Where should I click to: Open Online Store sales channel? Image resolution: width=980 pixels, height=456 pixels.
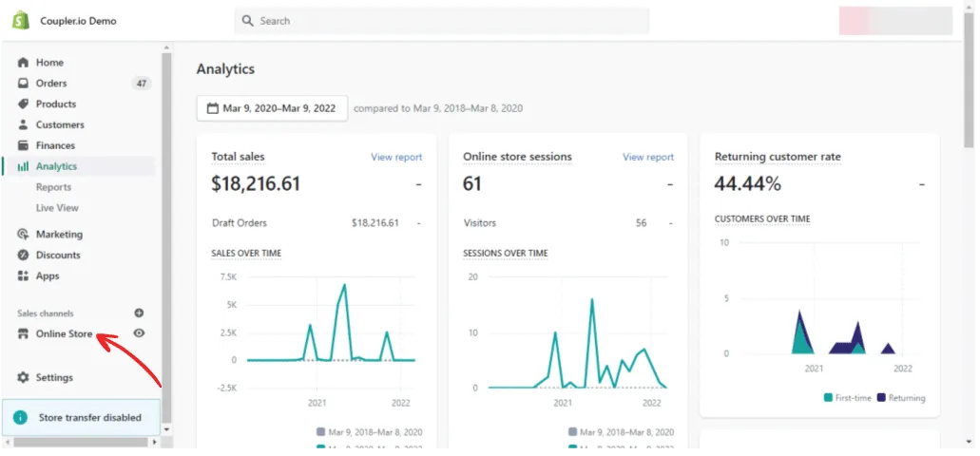pyautogui.click(x=64, y=333)
